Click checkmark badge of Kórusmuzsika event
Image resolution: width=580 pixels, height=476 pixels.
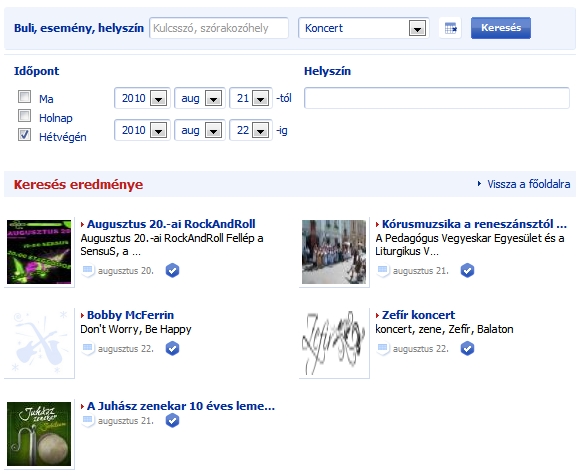tap(467, 270)
